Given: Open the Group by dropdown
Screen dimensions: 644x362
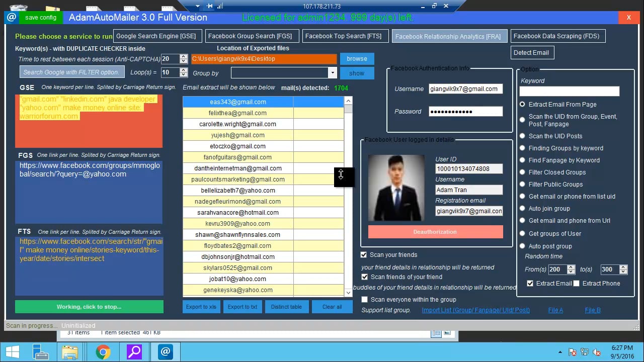Looking at the screenshot, I should 332,73.
